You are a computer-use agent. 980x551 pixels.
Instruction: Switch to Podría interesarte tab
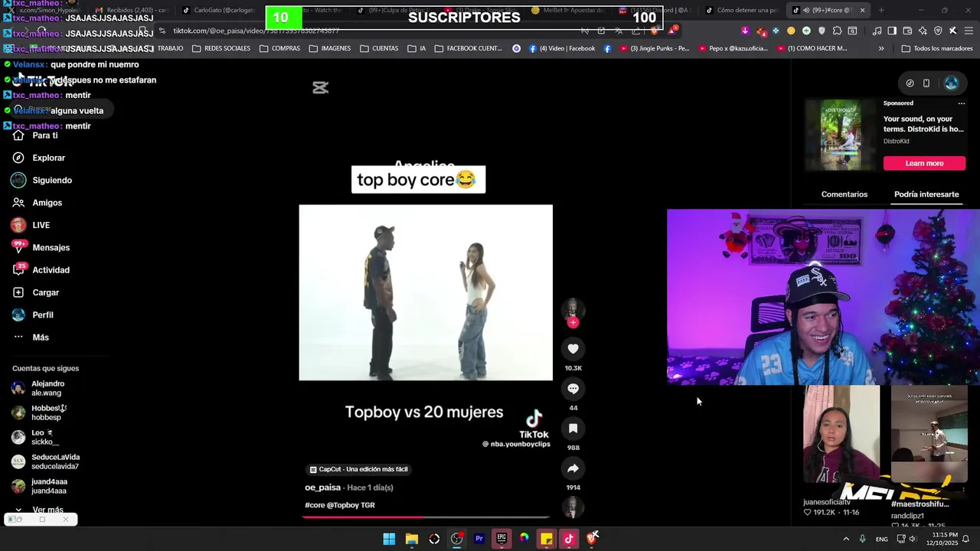point(926,194)
